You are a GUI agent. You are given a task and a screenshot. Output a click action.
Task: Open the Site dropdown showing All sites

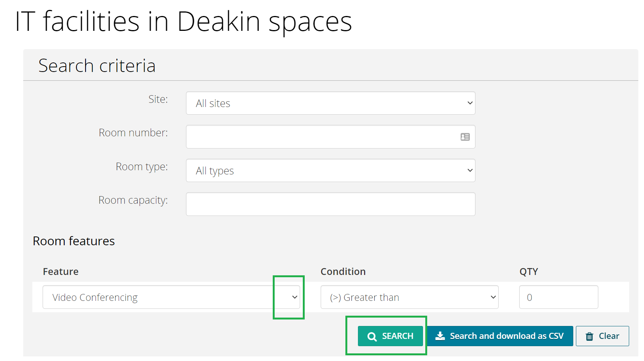(330, 103)
